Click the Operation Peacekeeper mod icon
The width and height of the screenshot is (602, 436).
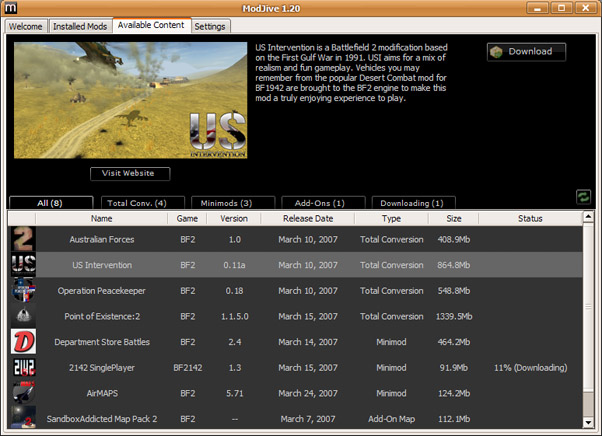point(22,291)
